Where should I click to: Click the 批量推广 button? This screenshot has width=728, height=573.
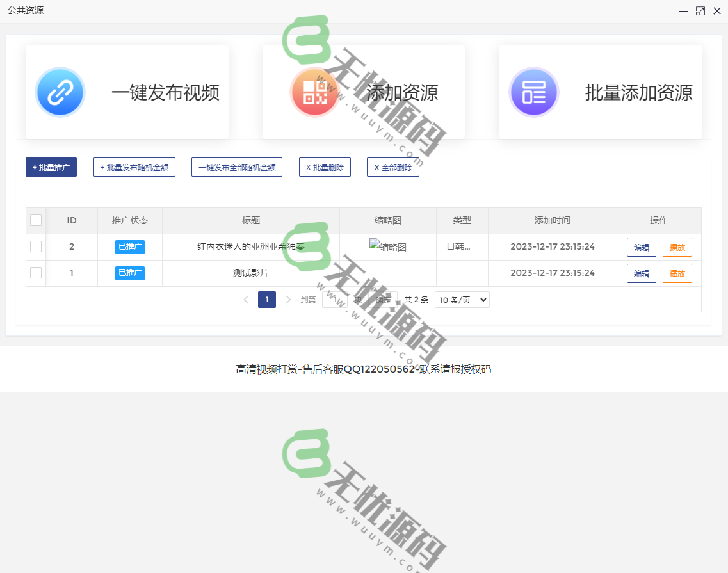(51, 166)
